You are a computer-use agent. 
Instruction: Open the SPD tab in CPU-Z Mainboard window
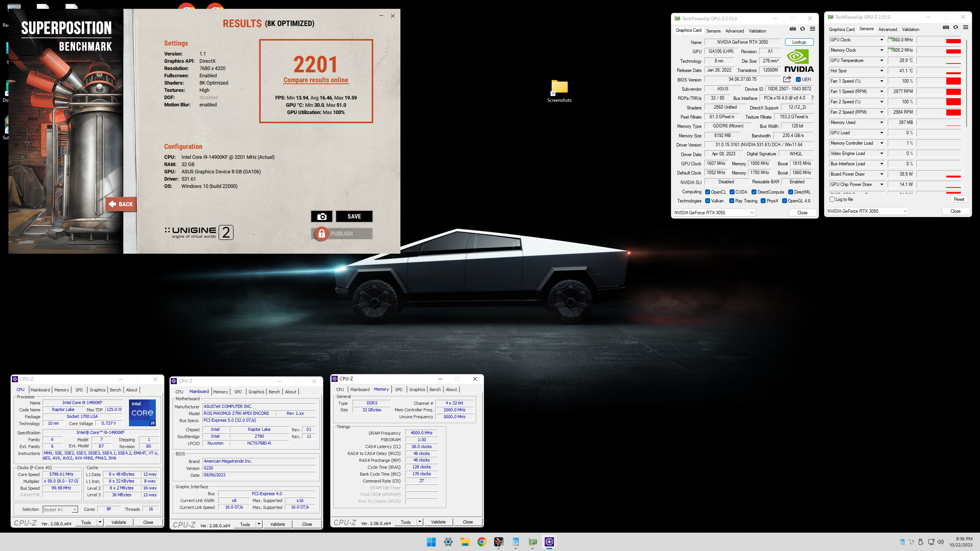[238, 392]
